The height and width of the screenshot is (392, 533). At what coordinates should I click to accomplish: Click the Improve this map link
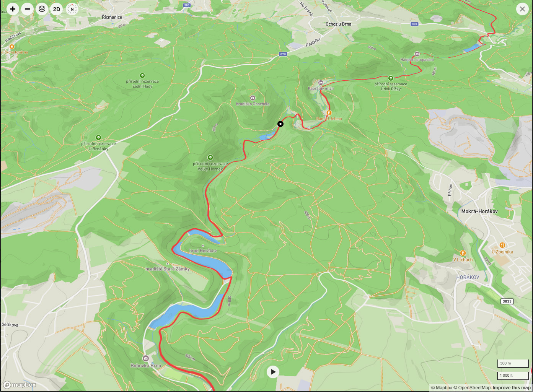click(512, 388)
